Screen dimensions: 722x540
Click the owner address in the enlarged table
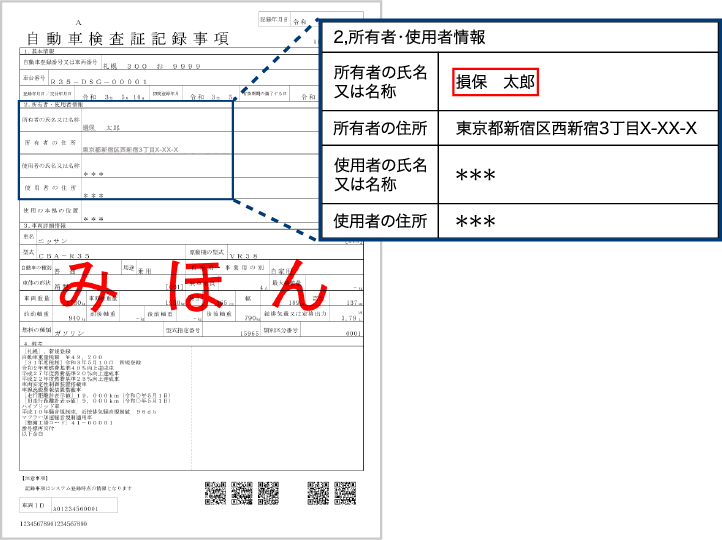pos(576,128)
